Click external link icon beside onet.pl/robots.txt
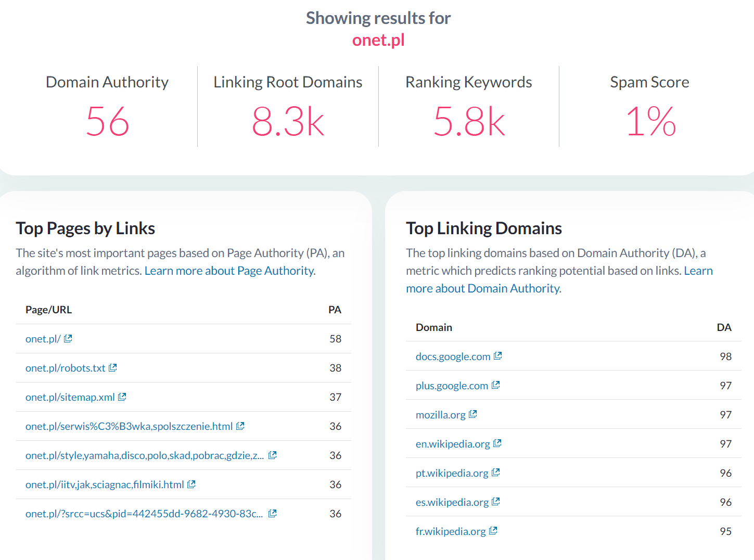 tap(112, 367)
